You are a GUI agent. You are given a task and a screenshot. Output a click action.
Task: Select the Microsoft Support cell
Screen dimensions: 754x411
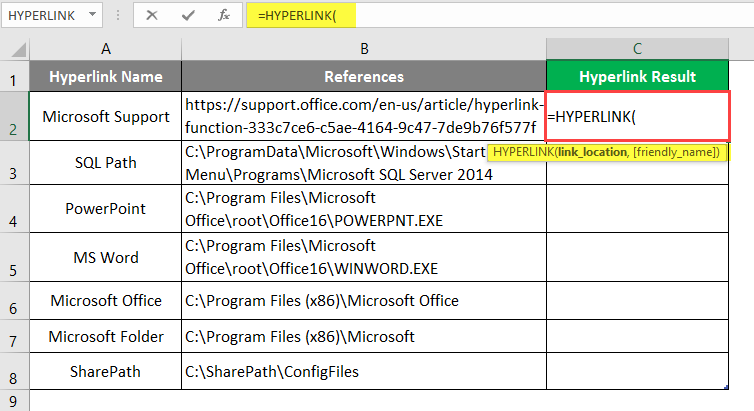(x=106, y=116)
